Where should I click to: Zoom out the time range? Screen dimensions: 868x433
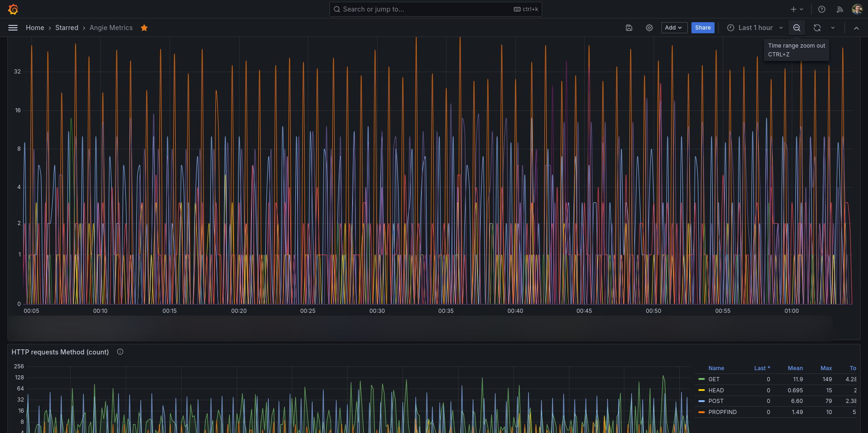pos(797,28)
